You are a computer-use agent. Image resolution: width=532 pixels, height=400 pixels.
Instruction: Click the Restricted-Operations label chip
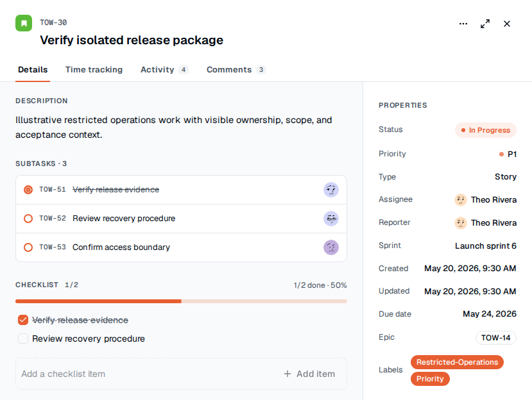[x=457, y=362]
